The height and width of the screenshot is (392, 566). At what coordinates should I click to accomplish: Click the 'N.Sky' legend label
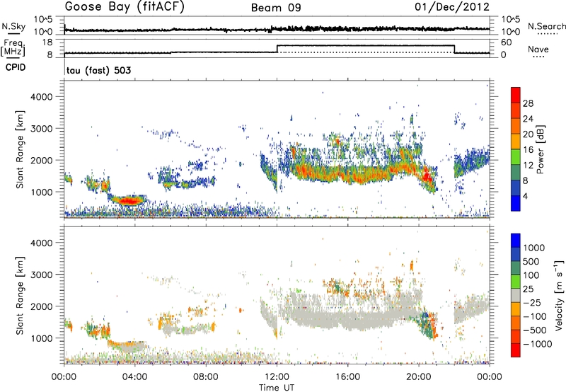[x=13, y=26]
